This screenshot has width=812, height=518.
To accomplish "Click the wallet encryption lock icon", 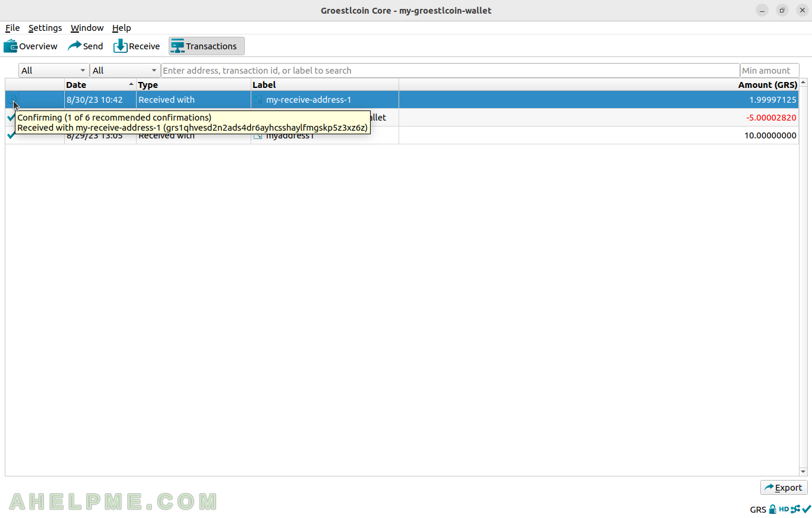I will (772, 509).
